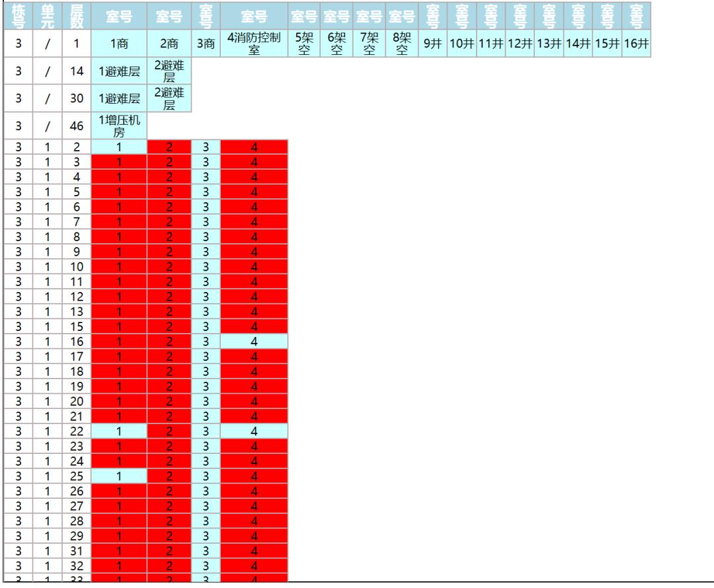Select room 3 on floor 22
The height and width of the screenshot is (588, 714).
tap(206, 431)
